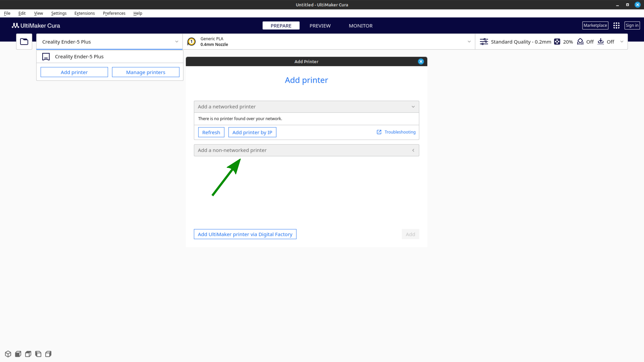The height and width of the screenshot is (362, 644).
Task: Click the build plate adhesion icon
Action: click(601, 42)
